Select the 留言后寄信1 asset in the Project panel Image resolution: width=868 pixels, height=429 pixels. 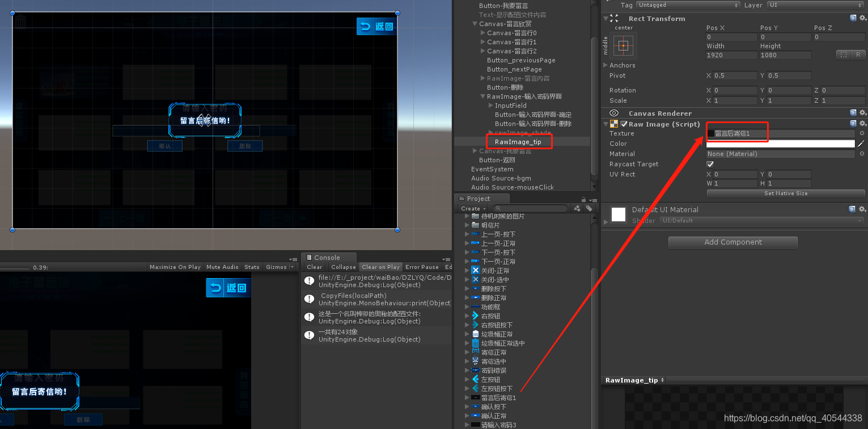(x=493, y=398)
